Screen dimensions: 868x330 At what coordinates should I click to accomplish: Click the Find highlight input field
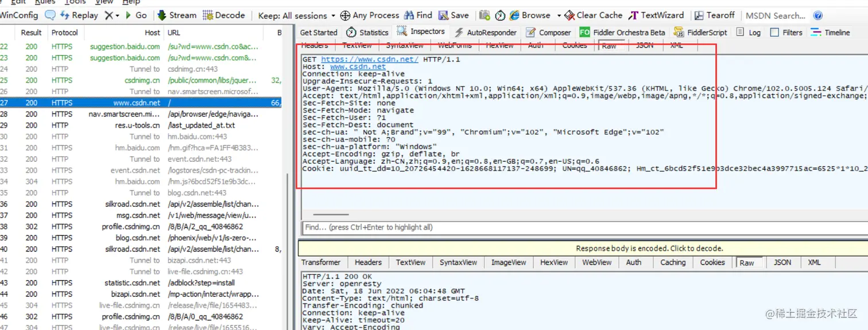pyautogui.click(x=584, y=227)
